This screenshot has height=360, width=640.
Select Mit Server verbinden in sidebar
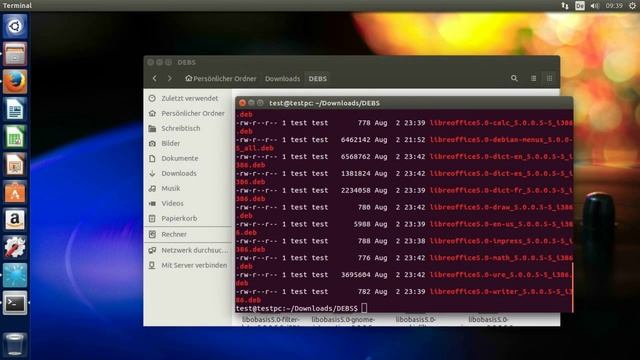(188, 265)
